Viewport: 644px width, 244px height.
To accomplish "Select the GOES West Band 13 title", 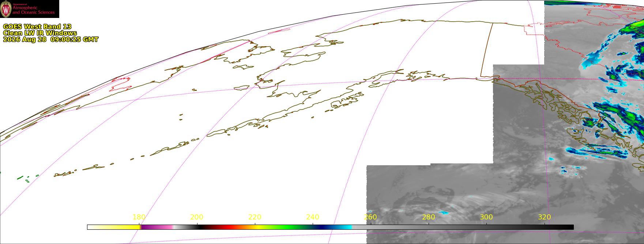I will (x=37, y=26).
